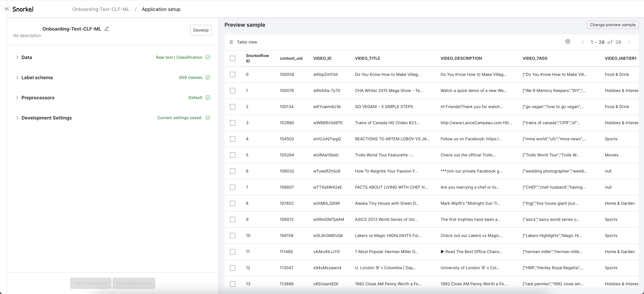Click the Preprocessors green checkmark
This screenshot has height=294, width=644.
click(x=208, y=98)
